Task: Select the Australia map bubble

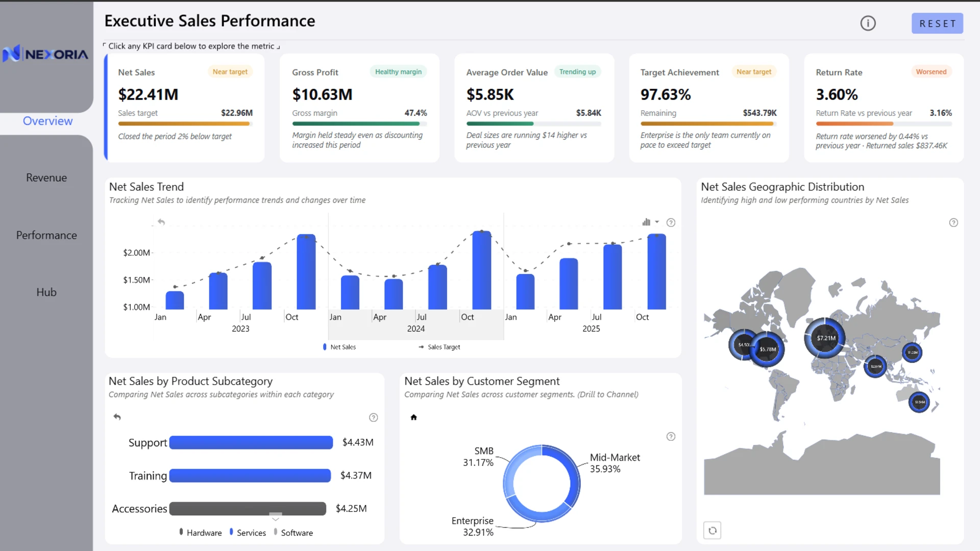Action: (x=919, y=402)
